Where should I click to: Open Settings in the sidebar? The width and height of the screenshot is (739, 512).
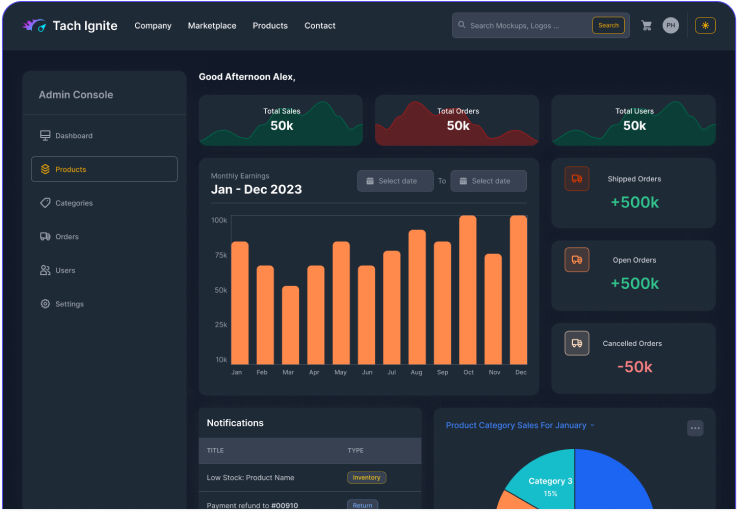click(104, 304)
